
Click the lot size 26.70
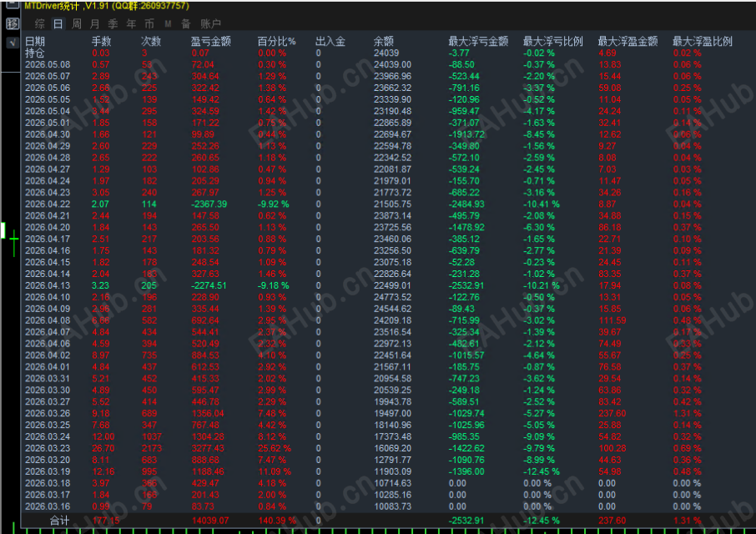(103, 448)
